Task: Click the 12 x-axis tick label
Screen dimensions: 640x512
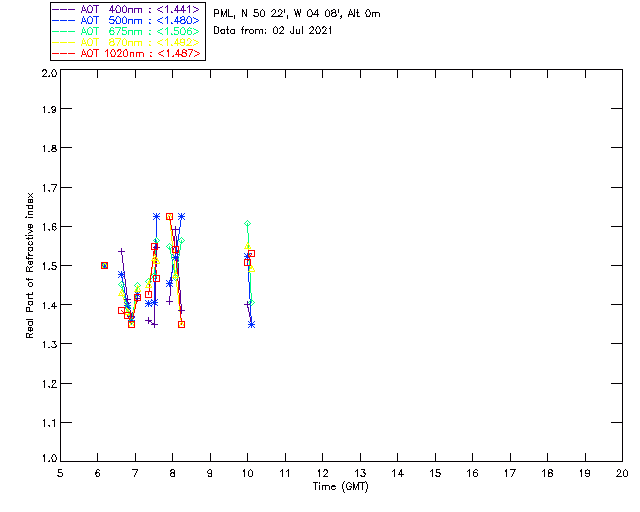Action: [322, 473]
